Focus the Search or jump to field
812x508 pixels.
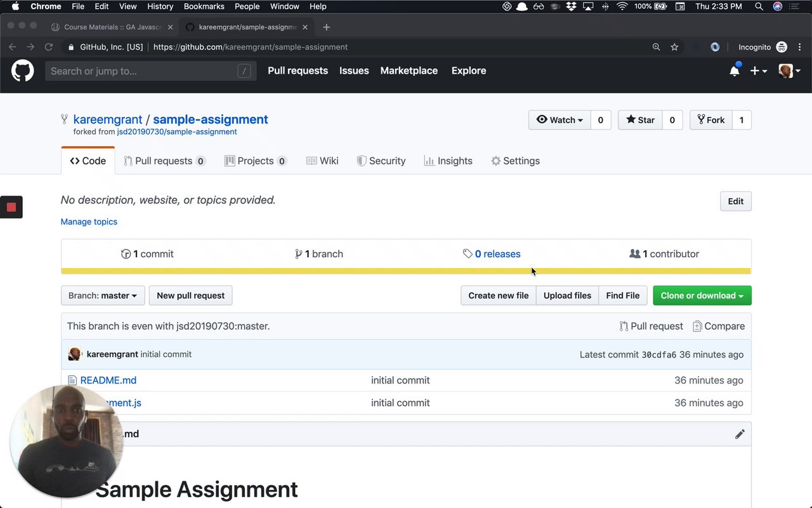tap(143, 71)
